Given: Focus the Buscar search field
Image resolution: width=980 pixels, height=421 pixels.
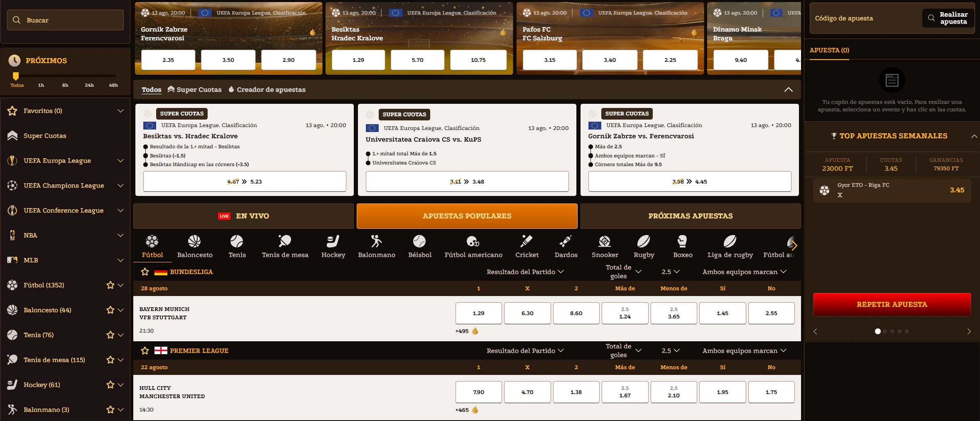Looking at the screenshot, I should point(65,20).
